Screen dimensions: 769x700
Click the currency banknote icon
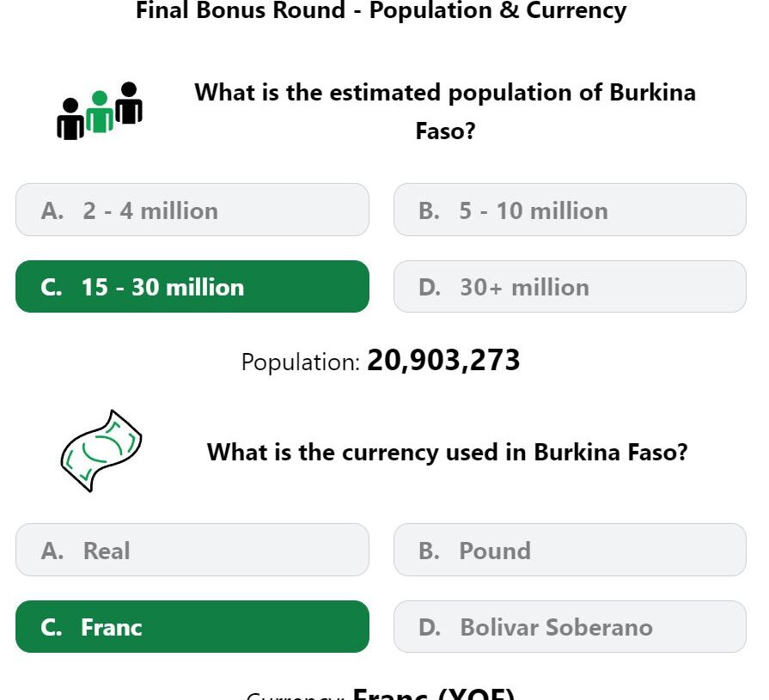coord(101,450)
